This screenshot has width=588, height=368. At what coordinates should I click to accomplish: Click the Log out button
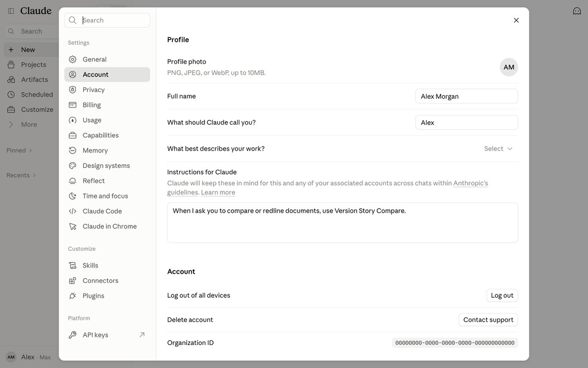coord(502,296)
